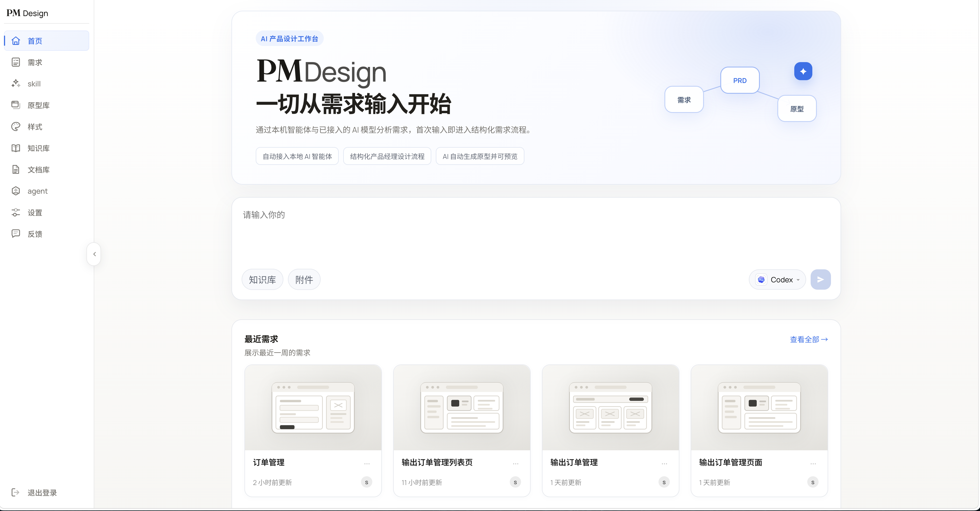Open more options for 输出订单管理 card
The image size is (980, 511).
(x=664, y=464)
